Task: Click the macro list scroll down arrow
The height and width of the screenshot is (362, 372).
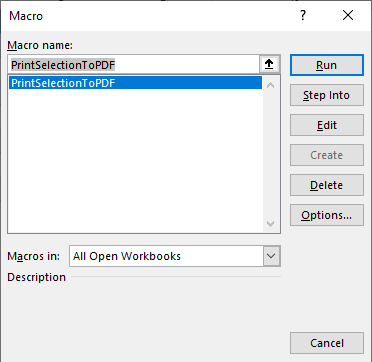Action: [271, 223]
